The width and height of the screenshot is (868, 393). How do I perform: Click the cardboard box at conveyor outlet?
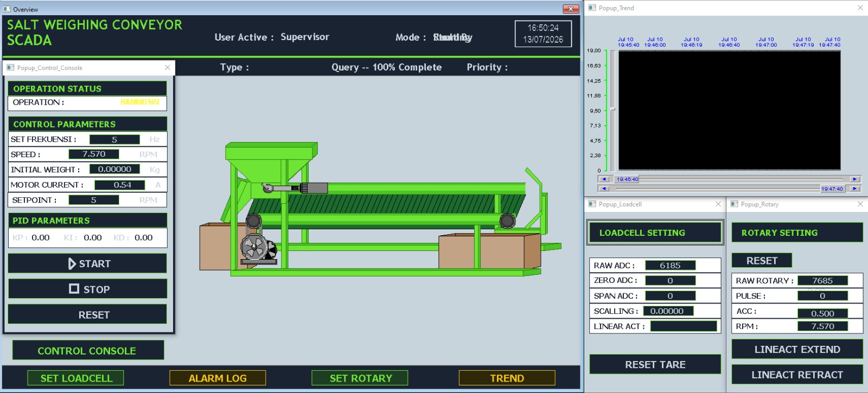[489, 250]
